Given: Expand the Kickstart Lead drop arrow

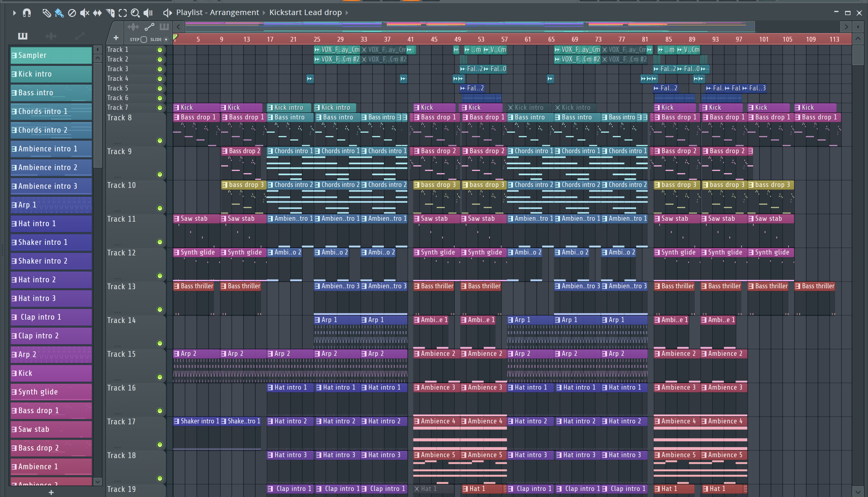Looking at the screenshot, I should pos(347,13).
